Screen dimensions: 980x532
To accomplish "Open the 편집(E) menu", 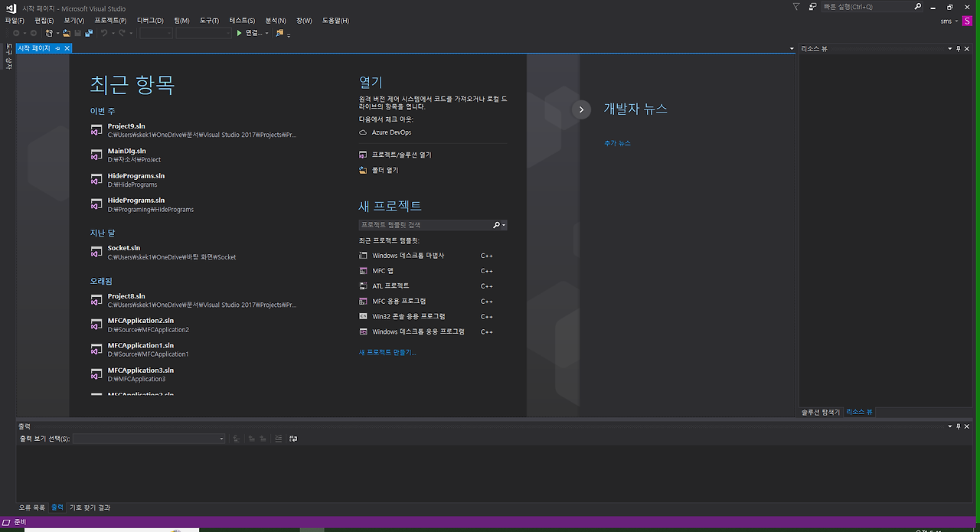I will 44,21.
